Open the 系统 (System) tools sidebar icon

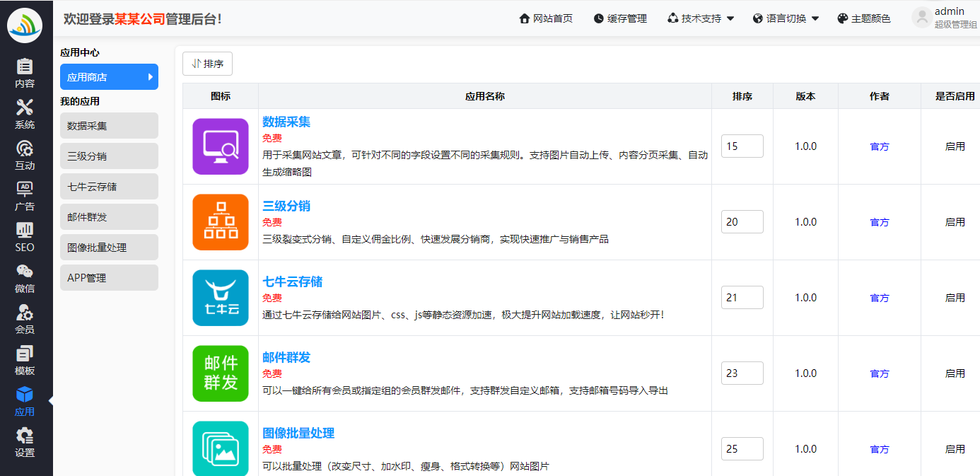(25, 115)
